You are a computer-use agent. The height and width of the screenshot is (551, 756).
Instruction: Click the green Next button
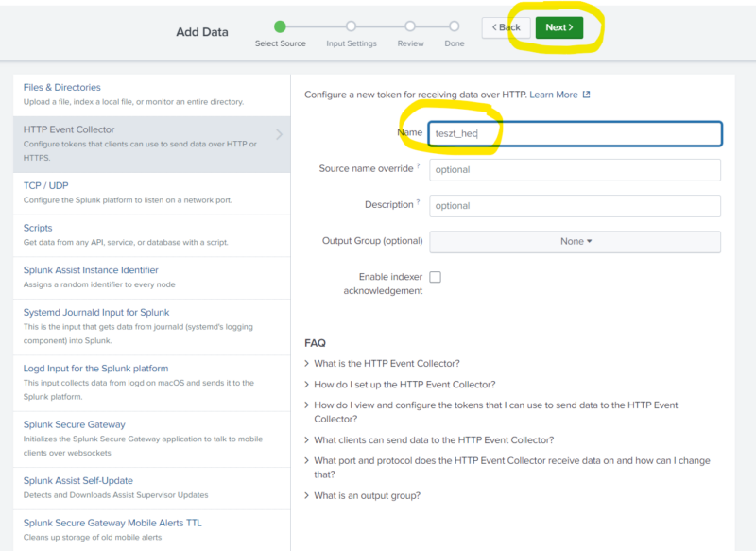click(x=558, y=27)
